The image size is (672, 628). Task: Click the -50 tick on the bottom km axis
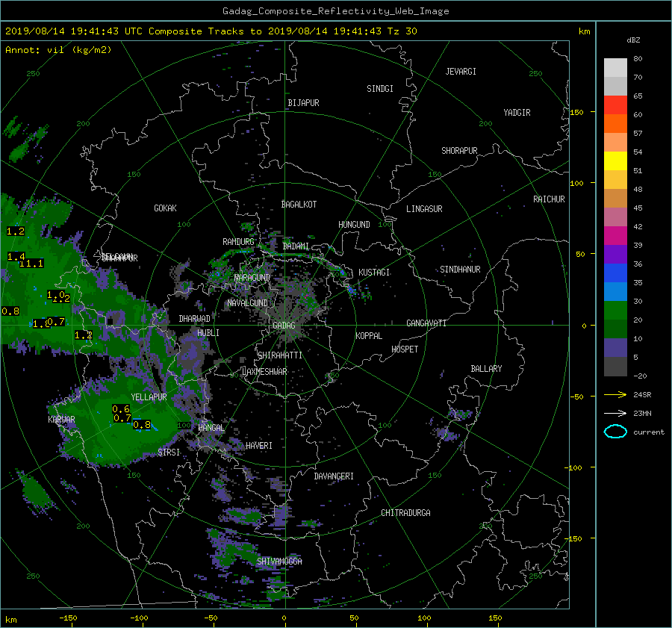(x=211, y=618)
